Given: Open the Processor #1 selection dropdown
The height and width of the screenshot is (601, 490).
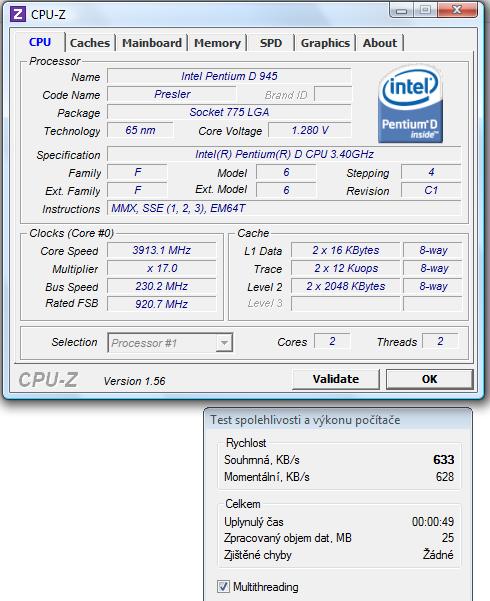Looking at the screenshot, I should pos(170,343).
